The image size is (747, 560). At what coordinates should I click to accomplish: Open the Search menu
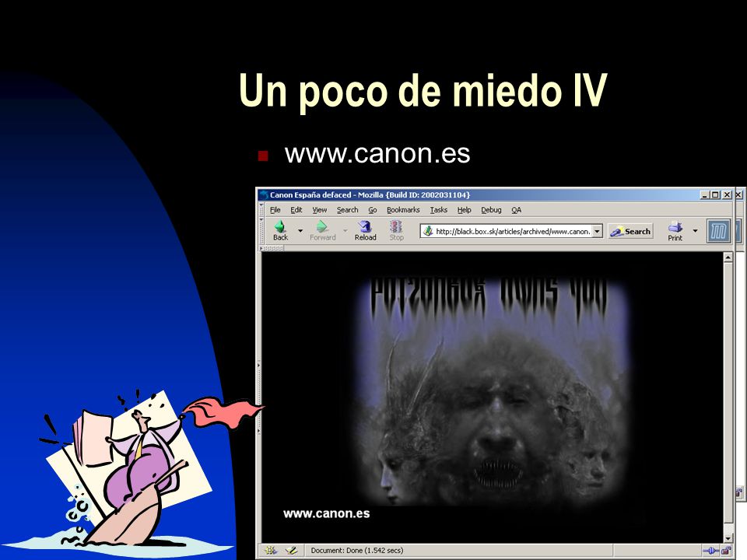point(347,210)
